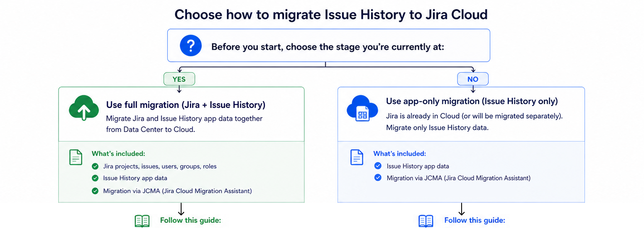
Task: Click Migration via JCMA text in blue card
Action: (x=459, y=178)
